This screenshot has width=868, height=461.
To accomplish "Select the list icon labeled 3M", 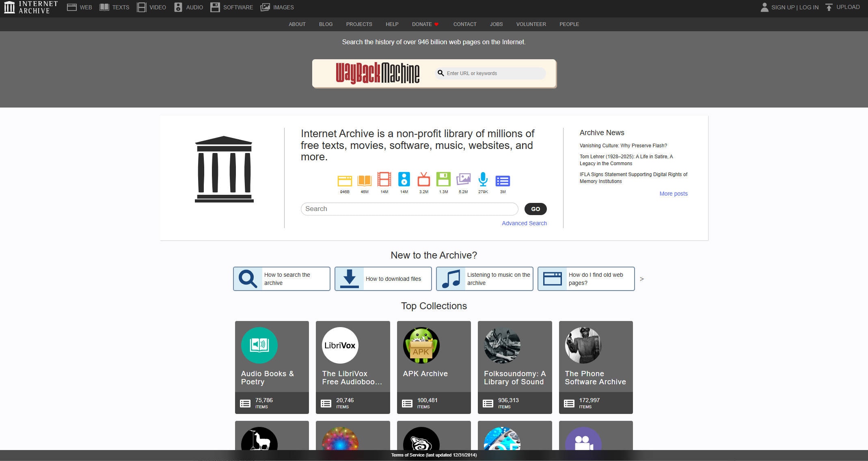I will coord(503,181).
